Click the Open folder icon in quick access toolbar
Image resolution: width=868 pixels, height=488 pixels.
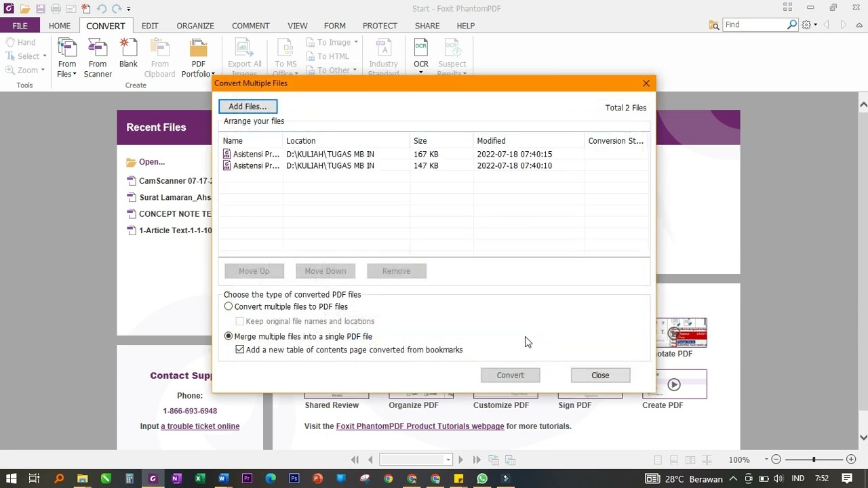[25, 9]
